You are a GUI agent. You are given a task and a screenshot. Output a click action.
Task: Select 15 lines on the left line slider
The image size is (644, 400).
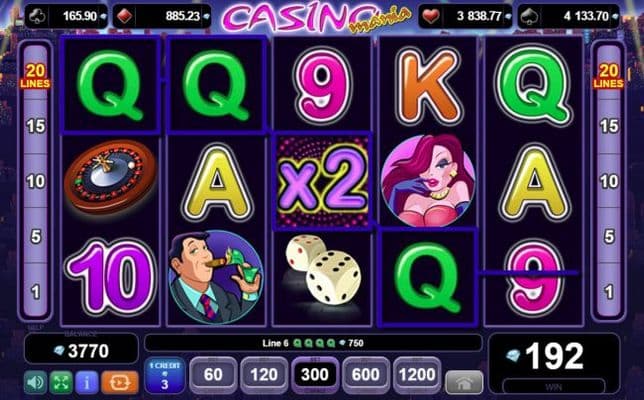tap(35, 126)
